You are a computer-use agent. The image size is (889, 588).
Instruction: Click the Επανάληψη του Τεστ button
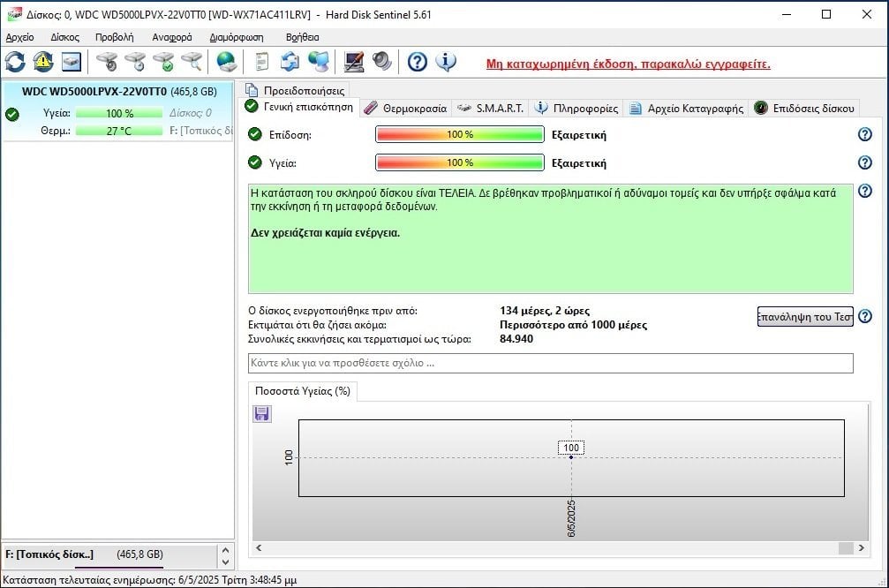coord(805,316)
